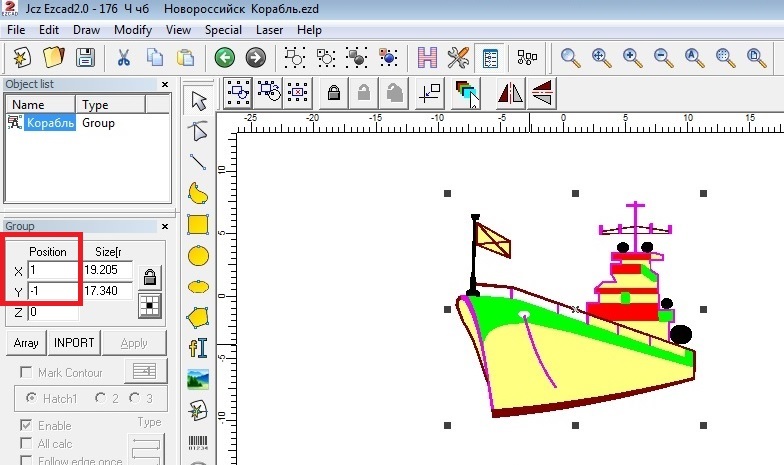784x465 pixels.
Task: Enable the Mark Contour checkbox
Action: (x=27, y=373)
